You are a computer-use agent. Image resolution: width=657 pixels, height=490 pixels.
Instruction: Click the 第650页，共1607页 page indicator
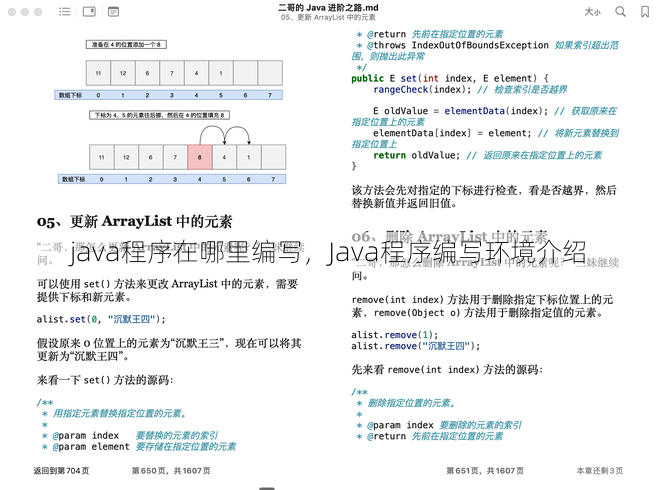coord(171,471)
